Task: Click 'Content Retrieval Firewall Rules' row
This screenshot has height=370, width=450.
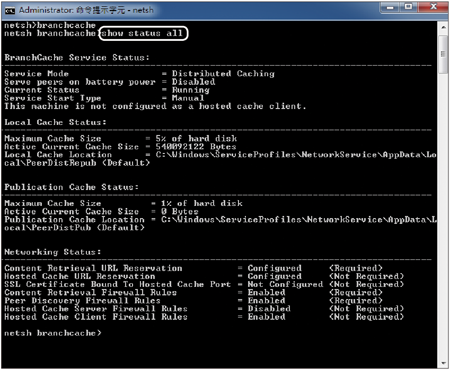Action: tap(193, 293)
